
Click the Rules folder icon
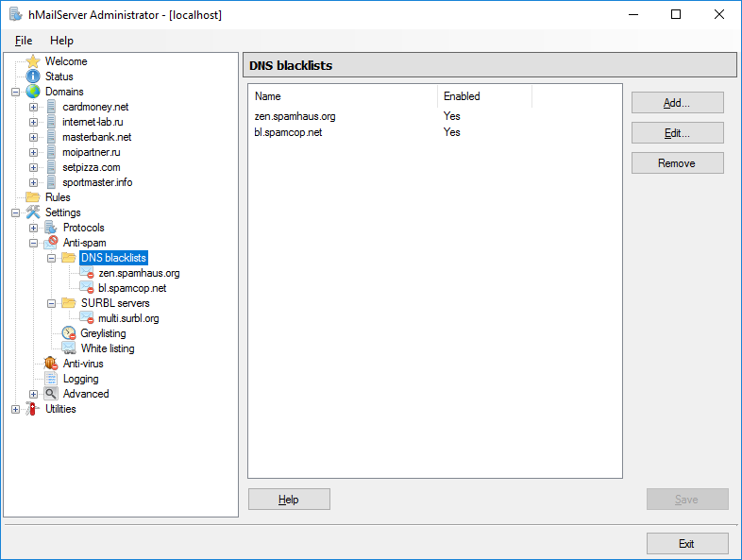pos(33,197)
